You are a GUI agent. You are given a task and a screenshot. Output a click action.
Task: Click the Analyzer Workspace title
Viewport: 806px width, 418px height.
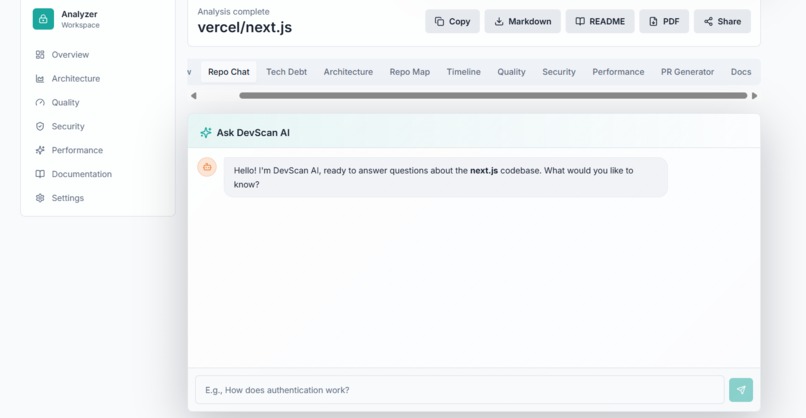80,19
